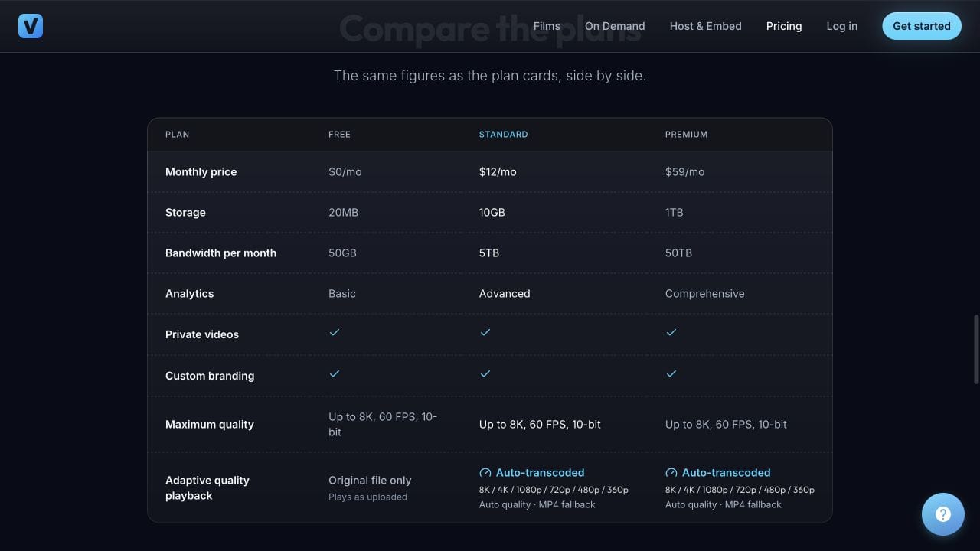Click the 10GB storage value
Screen dimensions: 980x551
point(492,213)
